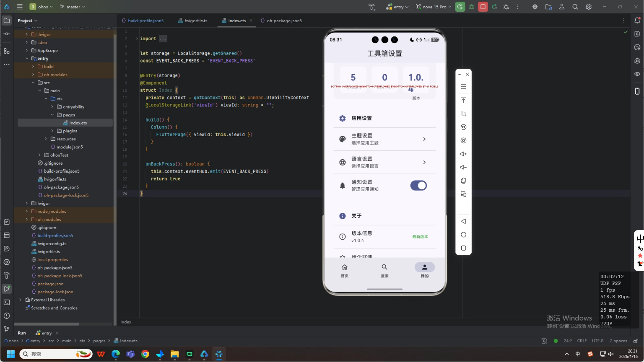The height and width of the screenshot is (362, 644).
Task: Open the nova 15 Pro device dropdown
Action: 434,7
